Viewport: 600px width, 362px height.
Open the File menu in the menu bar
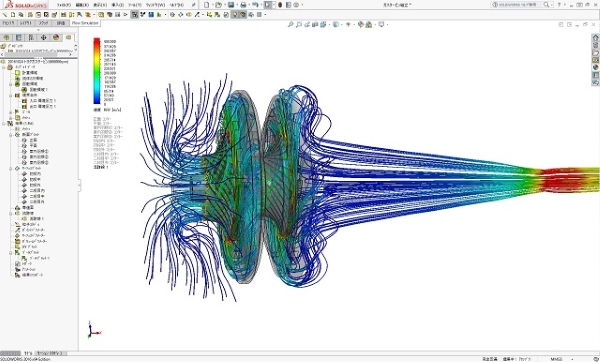click(64, 5)
